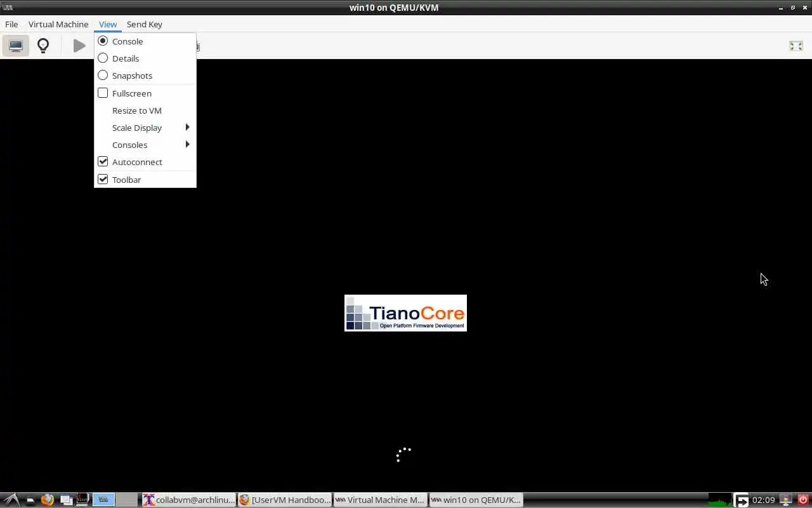Click the show-desktop windows icon in the taskbar
812x508 pixels.
coord(66,500)
